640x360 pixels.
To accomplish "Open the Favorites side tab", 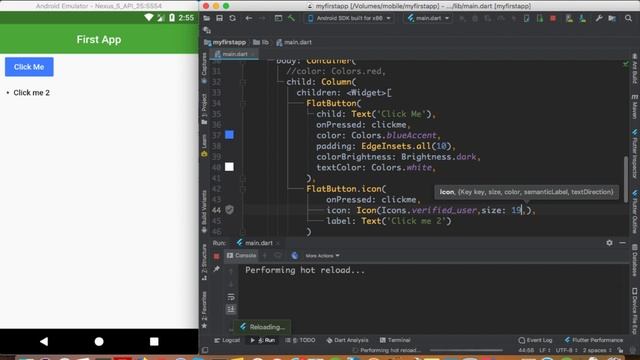I will click(x=204, y=310).
